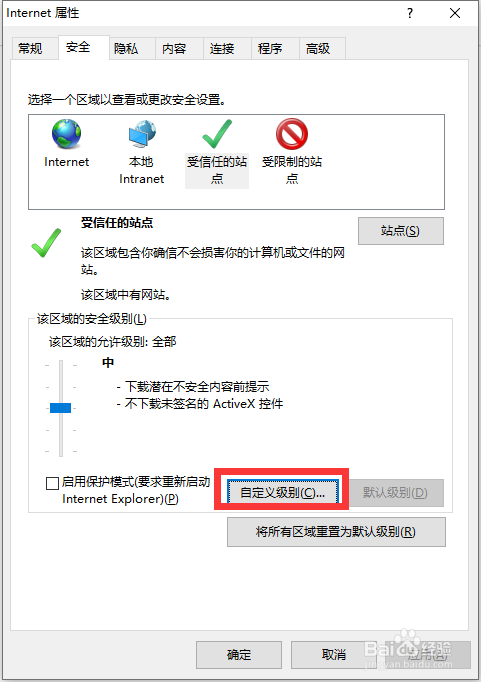This screenshot has width=481, height=682.
Task: Click the 安全 tab
Action: (x=78, y=47)
